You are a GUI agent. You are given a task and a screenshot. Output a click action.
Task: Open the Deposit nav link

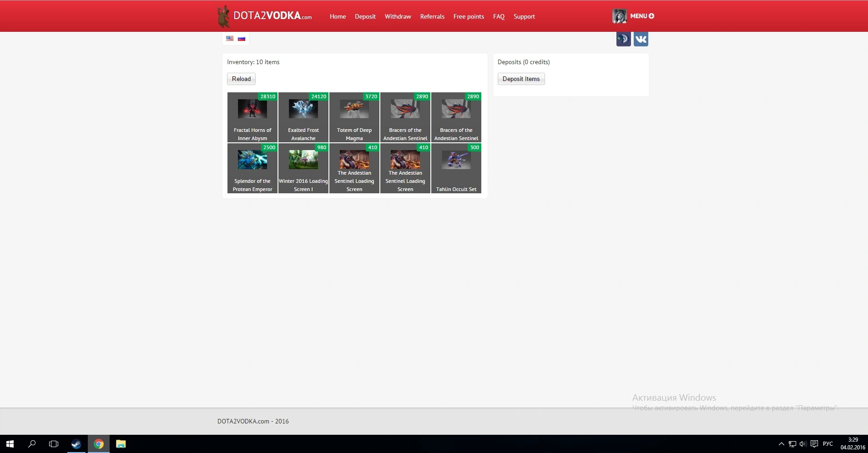point(365,16)
